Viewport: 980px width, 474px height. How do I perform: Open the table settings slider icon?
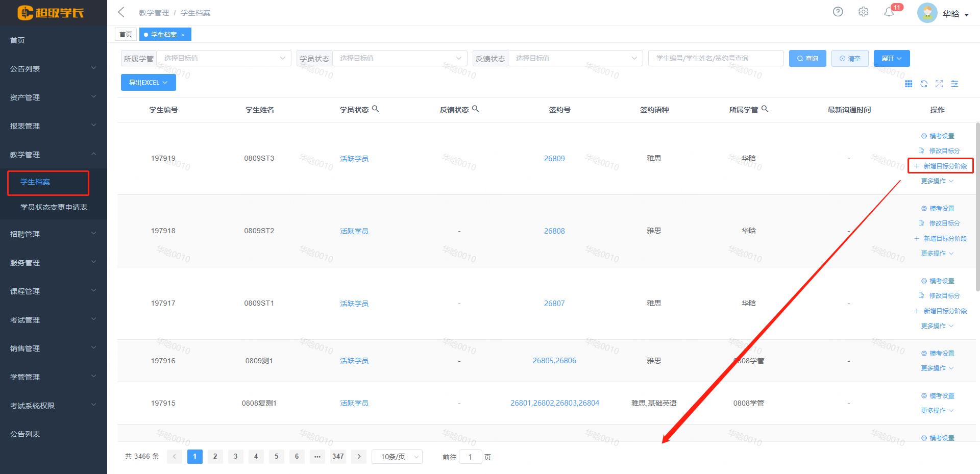954,84
